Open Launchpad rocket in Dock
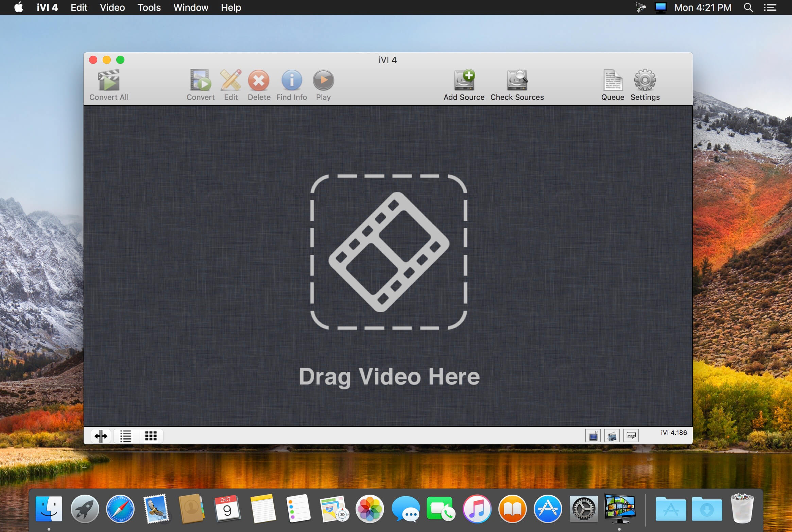The image size is (792, 532). click(x=85, y=509)
